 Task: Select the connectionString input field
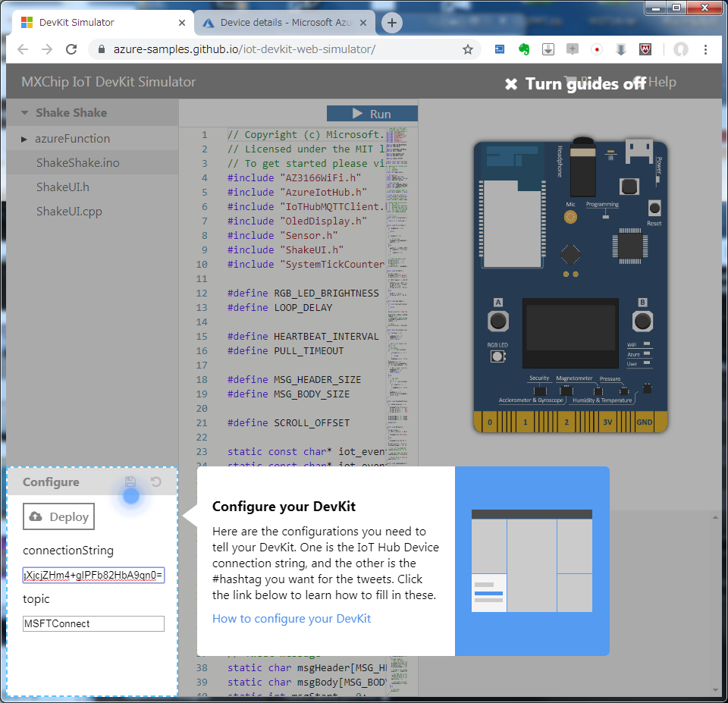pyautogui.click(x=93, y=575)
